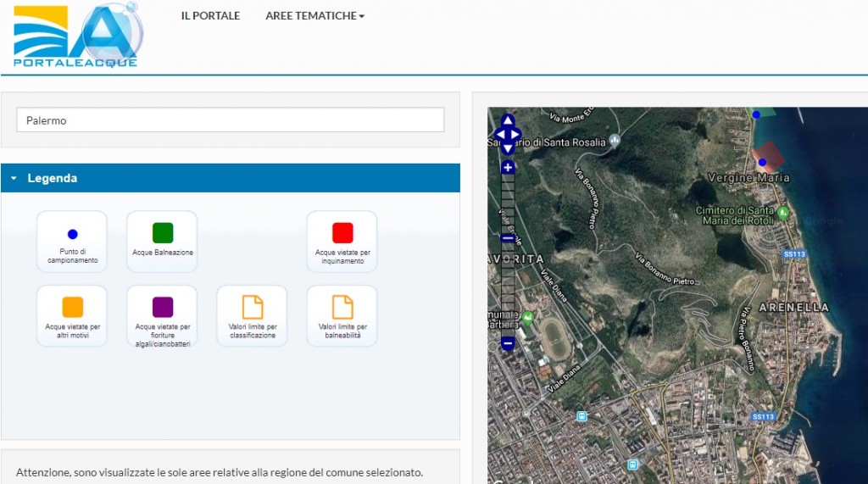Screen dimensions: 868x484
Task: Open Valori limite per classificazione document
Action: [x=253, y=307]
